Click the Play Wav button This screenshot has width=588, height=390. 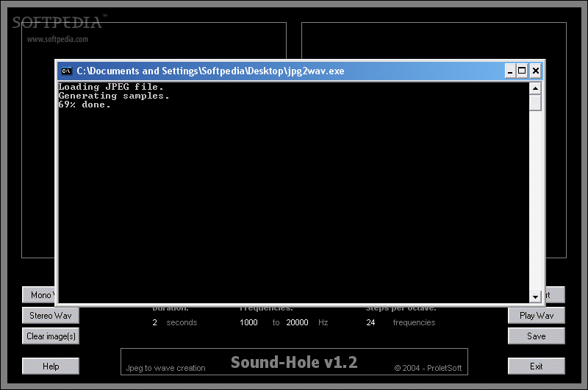coord(537,315)
